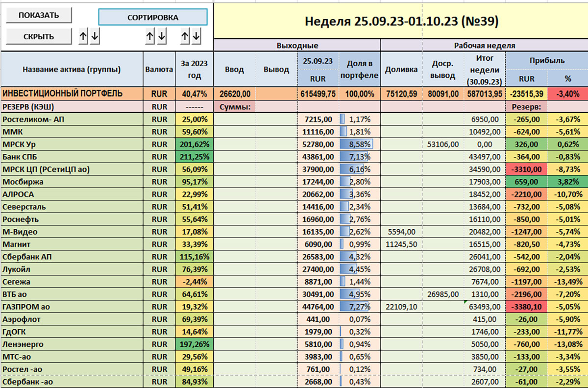Select Мосбиржа profit cell 659,00
Screen dimensions: 588x388
click(x=525, y=182)
